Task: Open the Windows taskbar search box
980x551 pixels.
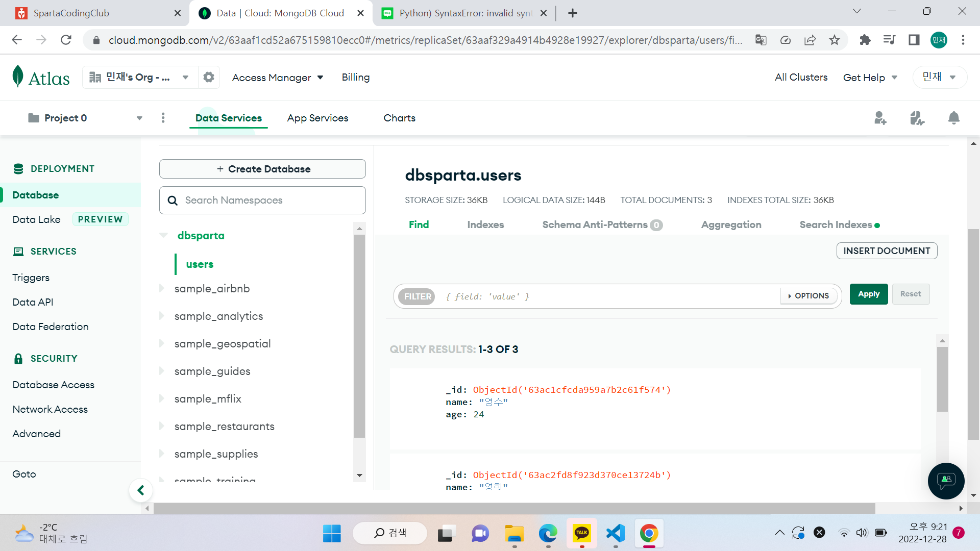Action: tap(390, 533)
